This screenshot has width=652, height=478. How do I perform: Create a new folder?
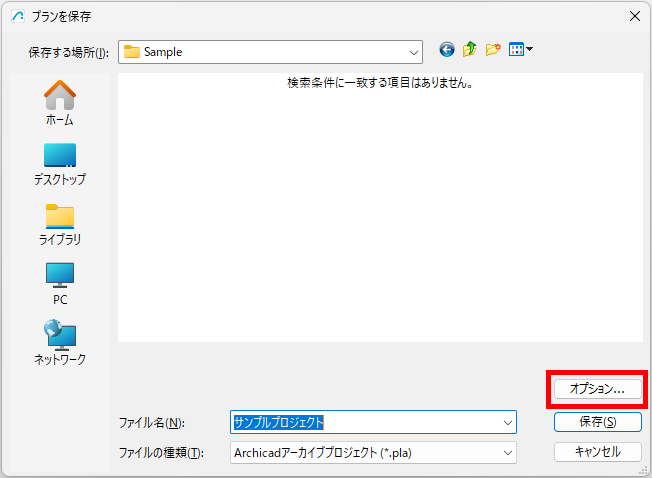[x=493, y=50]
